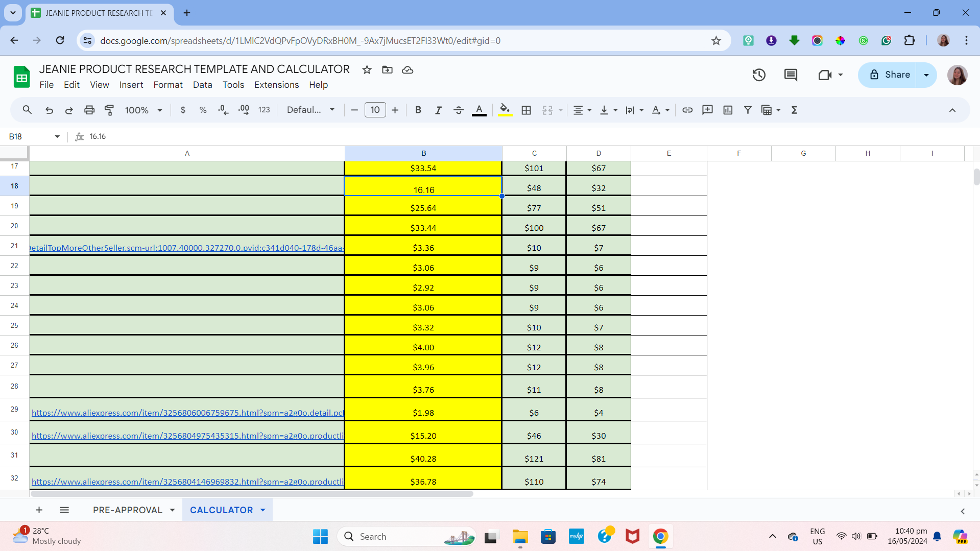
Task: Activate the paint format tool
Action: point(109,110)
